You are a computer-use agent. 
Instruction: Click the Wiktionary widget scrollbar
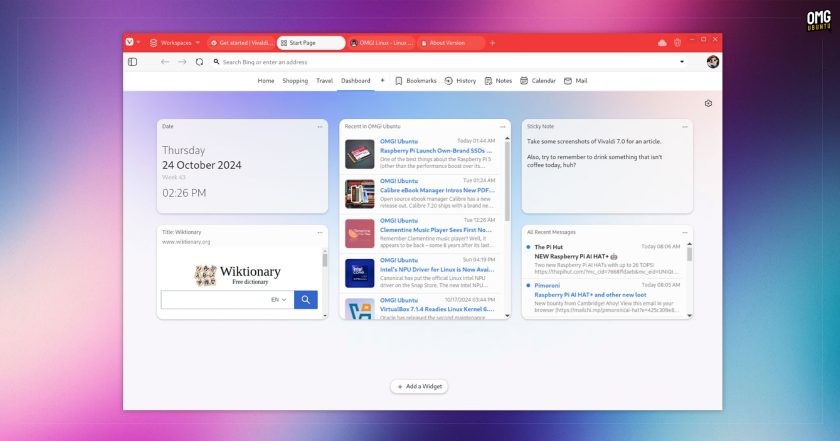[325, 260]
